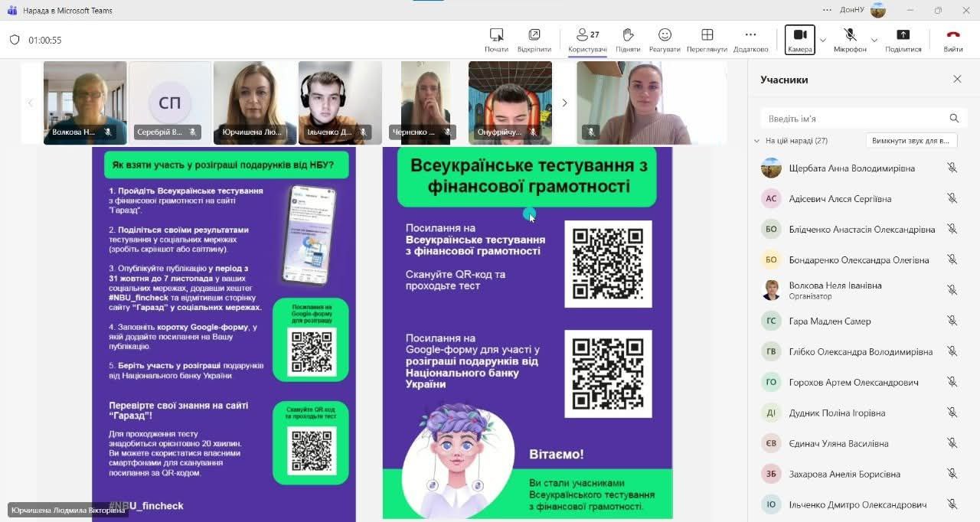Click 'Вимкнути звук для в...' button
The height and width of the screenshot is (522, 980).
pyautogui.click(x=911, y=141)
